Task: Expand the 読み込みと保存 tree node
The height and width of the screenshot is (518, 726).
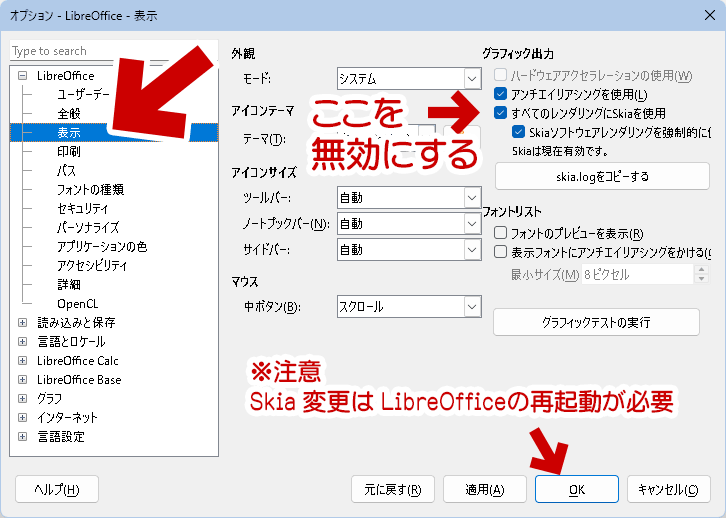Action: pyautogui.click(x=22, y=323)
